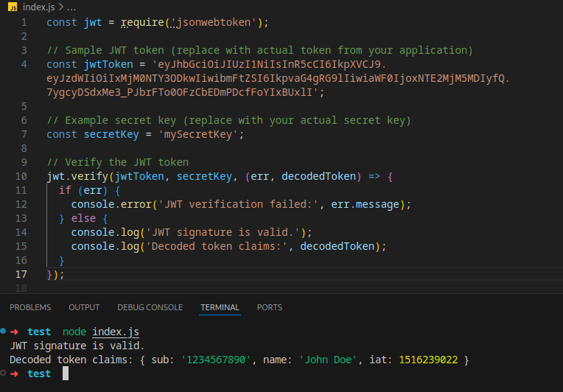Click line number 17 in gutter
Image resolution: width=563 pixels, height=392 pixels.
click(21, 274)
